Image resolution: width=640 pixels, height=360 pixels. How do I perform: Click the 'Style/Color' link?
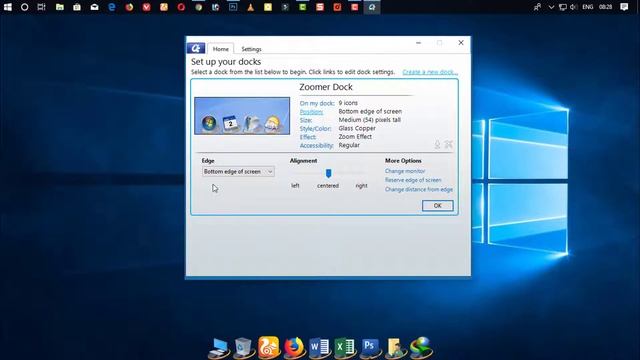point(315,129)
